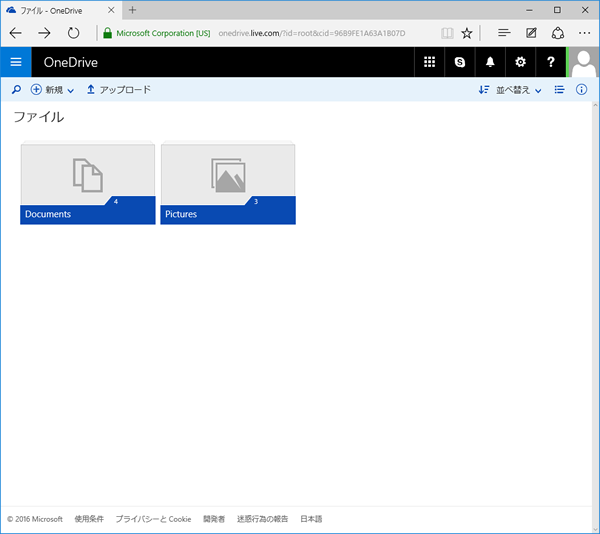Open the 並べ替え sort dropdown
The image size is (600, 534).
click(510, 90)
